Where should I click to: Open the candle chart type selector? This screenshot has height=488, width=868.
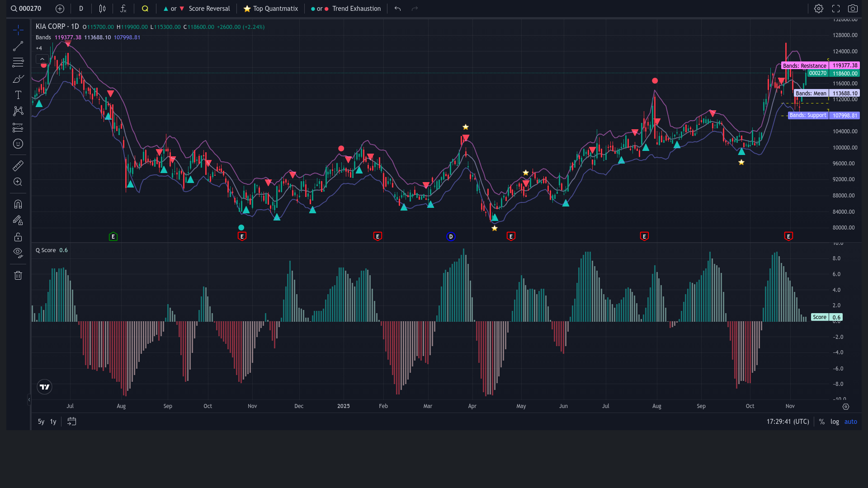pos(102,9)
